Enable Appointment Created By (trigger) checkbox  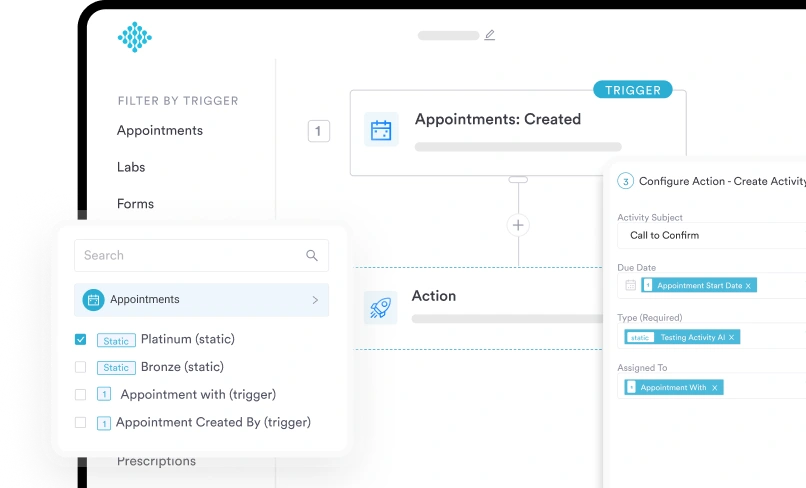click(81, 423)
